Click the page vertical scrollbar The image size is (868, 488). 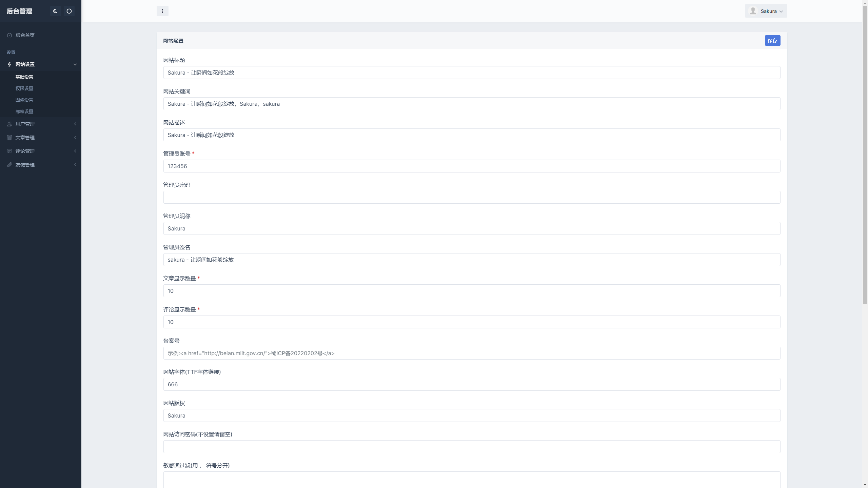pos(865,152)
